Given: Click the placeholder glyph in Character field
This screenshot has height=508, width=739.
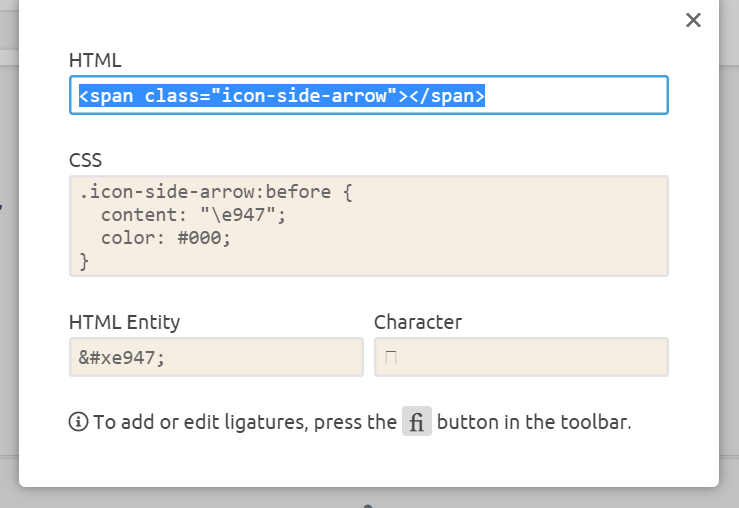Looking at the screenshot, I should click(391, 357).
